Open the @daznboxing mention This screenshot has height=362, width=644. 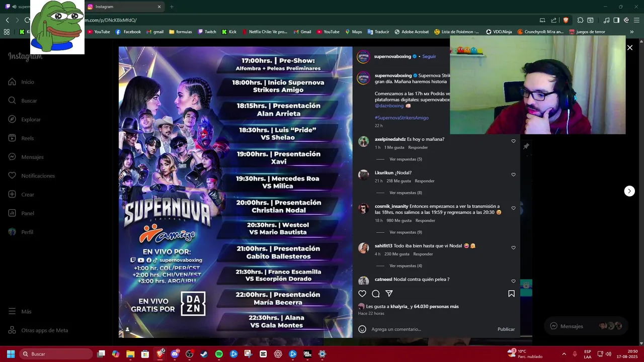pyautogui.click(x=389, y=106)
